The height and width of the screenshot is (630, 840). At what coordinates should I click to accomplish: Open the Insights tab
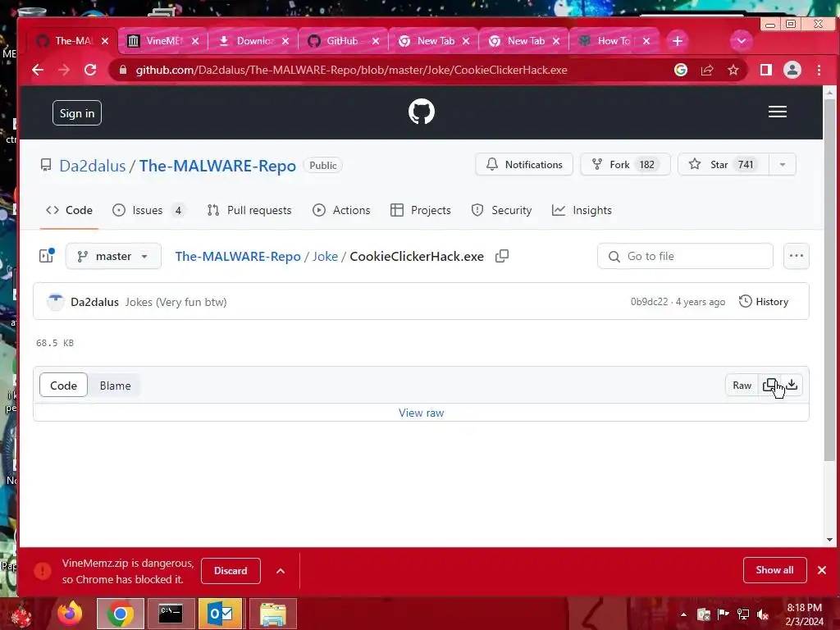coord(582,211)
